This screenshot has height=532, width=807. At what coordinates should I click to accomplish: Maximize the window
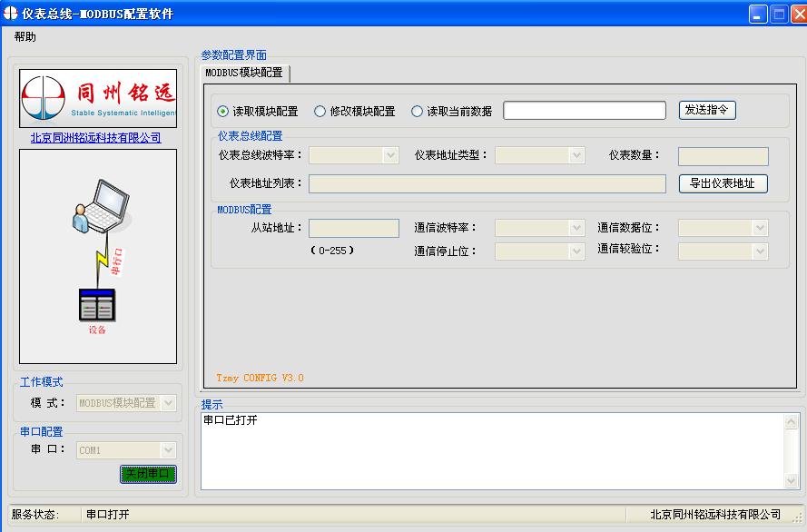click(x=779, y=14)
